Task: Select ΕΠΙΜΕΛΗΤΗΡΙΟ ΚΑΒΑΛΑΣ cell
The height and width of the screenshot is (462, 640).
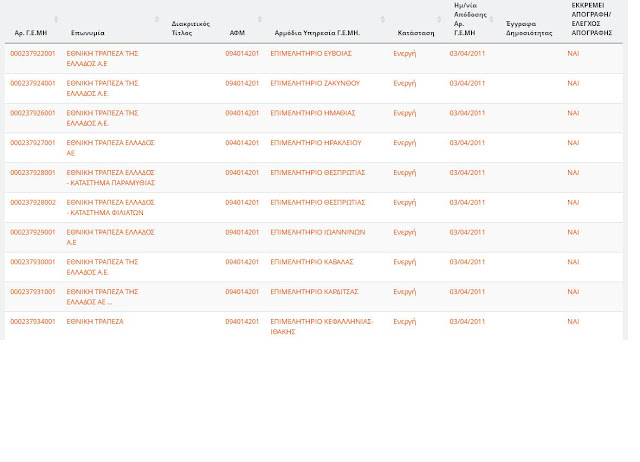Action: [312, 262]
